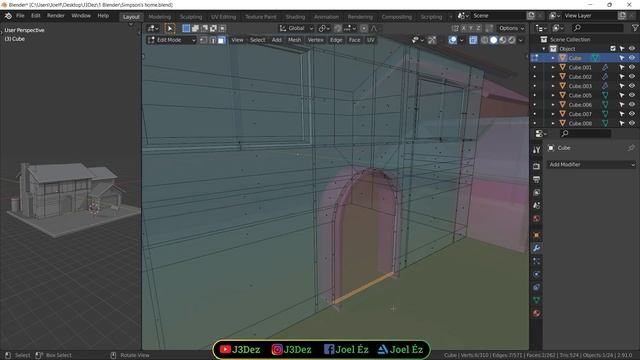Select Cube.007 in the outliner

[x=580, y=114]
